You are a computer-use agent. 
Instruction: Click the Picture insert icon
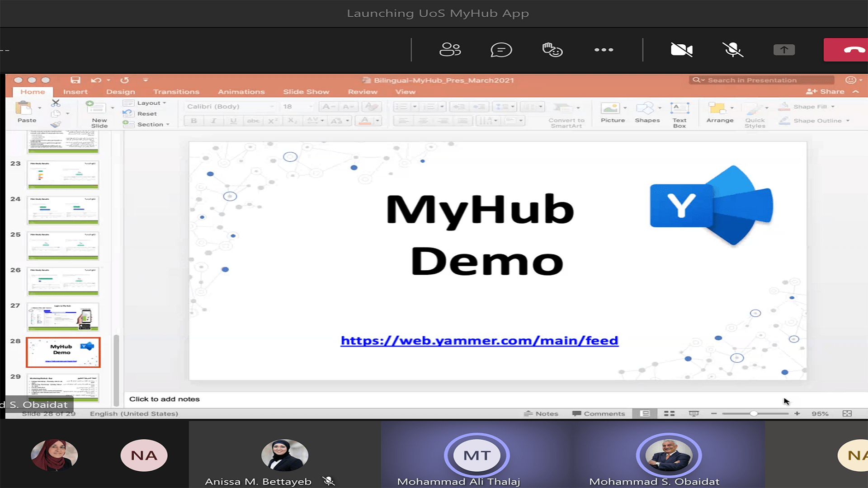[610, 108]
